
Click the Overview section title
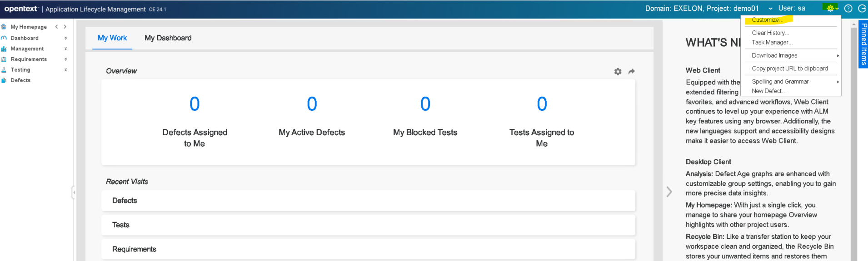tap(121, 71)
